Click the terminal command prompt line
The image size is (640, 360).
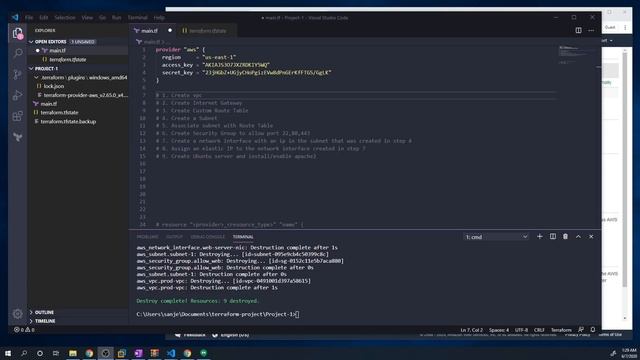point(218,314)
